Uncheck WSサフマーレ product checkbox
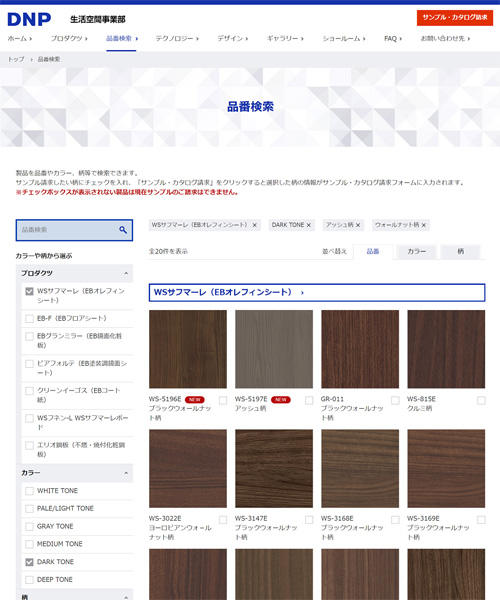The image size is (500, 600). tap(29, 291)
